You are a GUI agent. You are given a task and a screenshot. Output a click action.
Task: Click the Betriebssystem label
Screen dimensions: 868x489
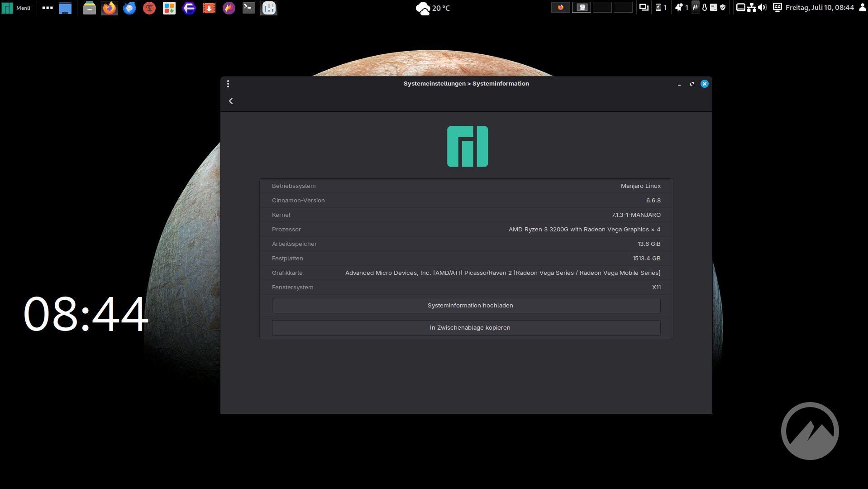pos(294,186)
